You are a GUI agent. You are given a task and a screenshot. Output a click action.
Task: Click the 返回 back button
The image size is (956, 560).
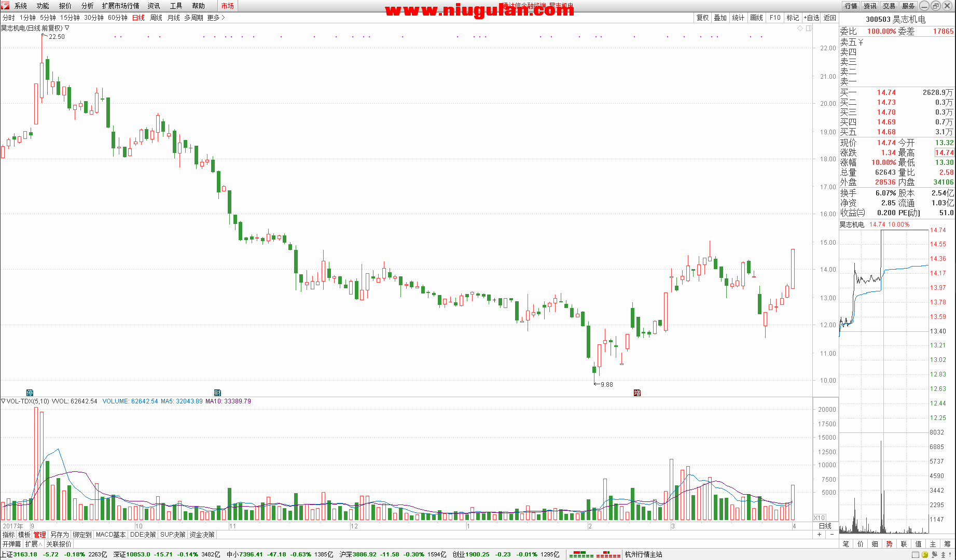point(830,18)
